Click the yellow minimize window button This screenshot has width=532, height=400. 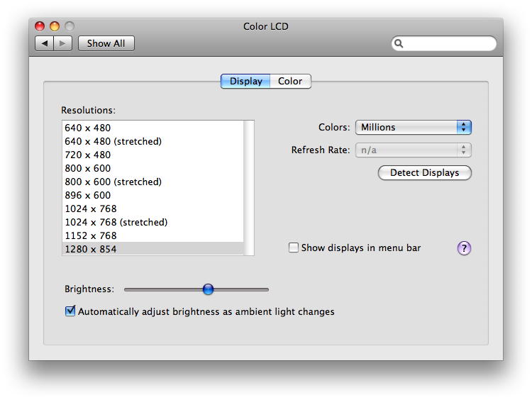55,26
